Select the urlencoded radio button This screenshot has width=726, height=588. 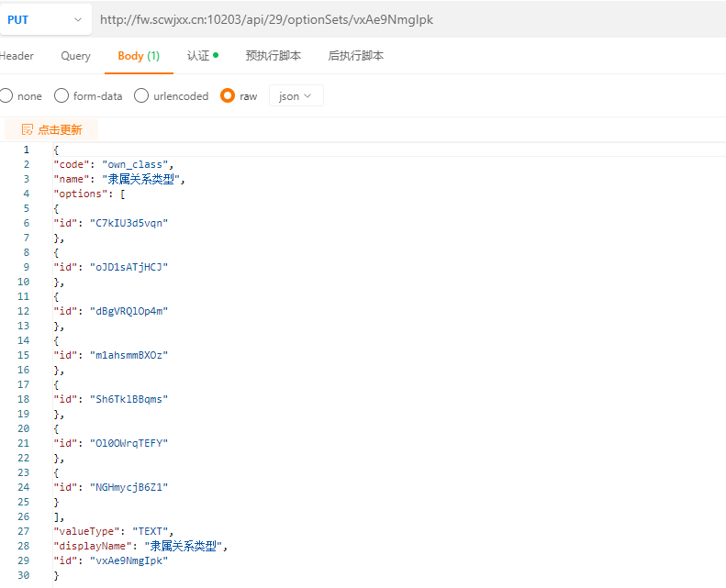[x=141, y=95]
